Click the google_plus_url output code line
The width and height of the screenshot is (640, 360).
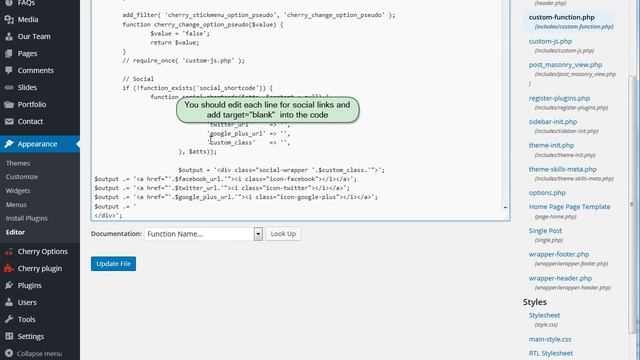pos(236,197)
